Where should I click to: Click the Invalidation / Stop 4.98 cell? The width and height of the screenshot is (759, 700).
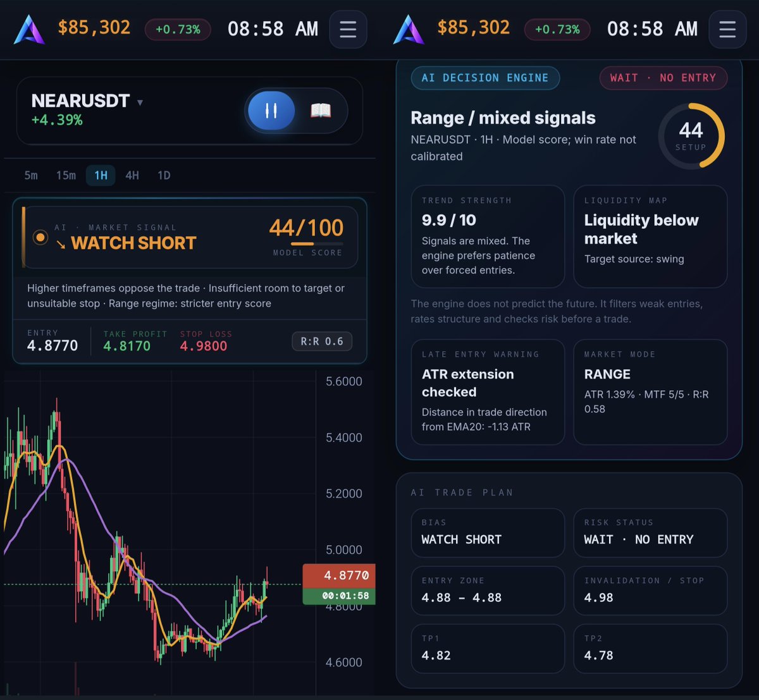point(650,591)
